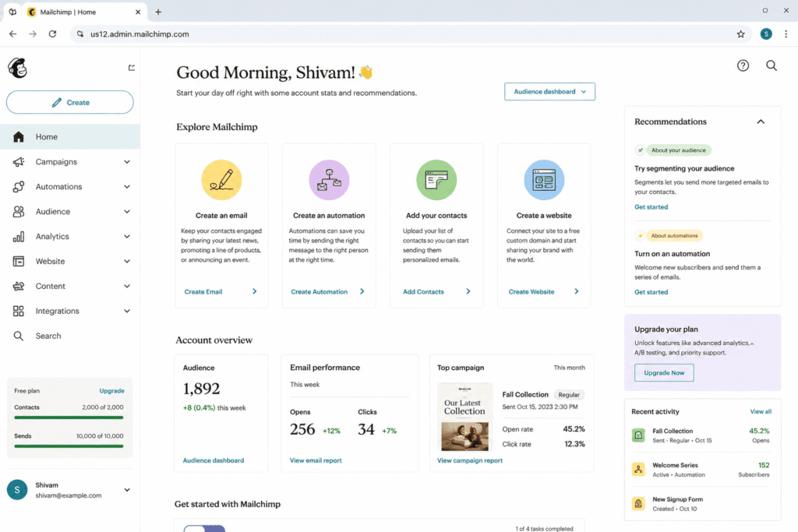This screenshot has width=798, height=532.
Task: Click the Search magnifier icon in sidebar
Action: tap(19, 336)
